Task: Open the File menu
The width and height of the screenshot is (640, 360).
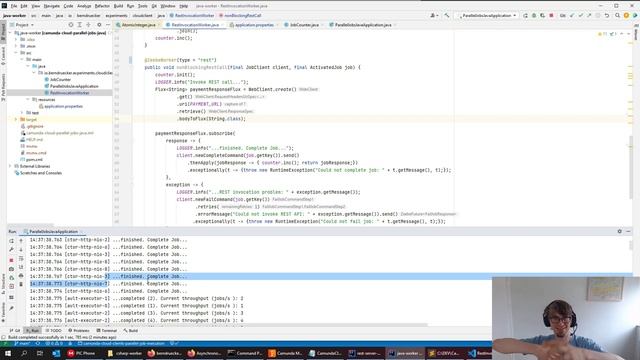Action: (x=14, y=6)
